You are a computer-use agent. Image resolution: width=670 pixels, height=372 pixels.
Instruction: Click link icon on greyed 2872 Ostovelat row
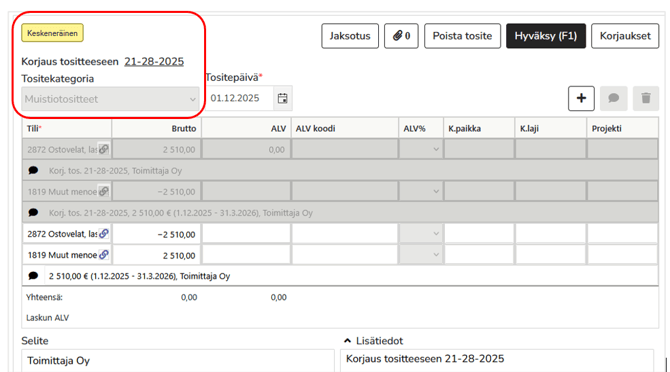tap(103, 149)
